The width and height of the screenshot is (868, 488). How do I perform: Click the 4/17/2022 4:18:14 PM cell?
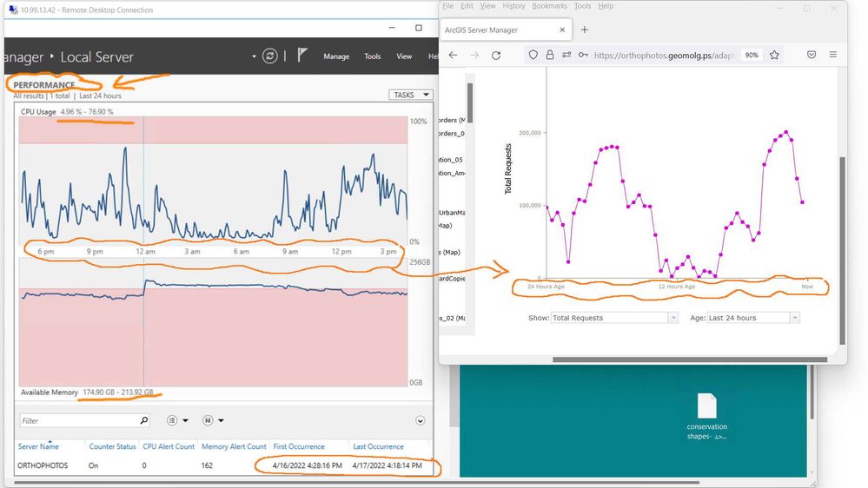387,465
